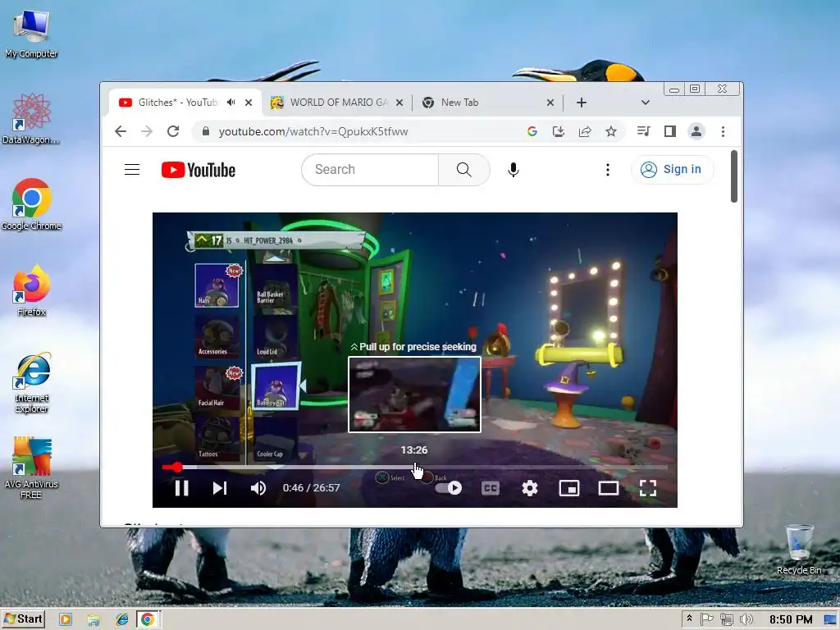Close the Glitches YouTube tab
The height and width of the screenshot is (630, 840).
point(249,103)
